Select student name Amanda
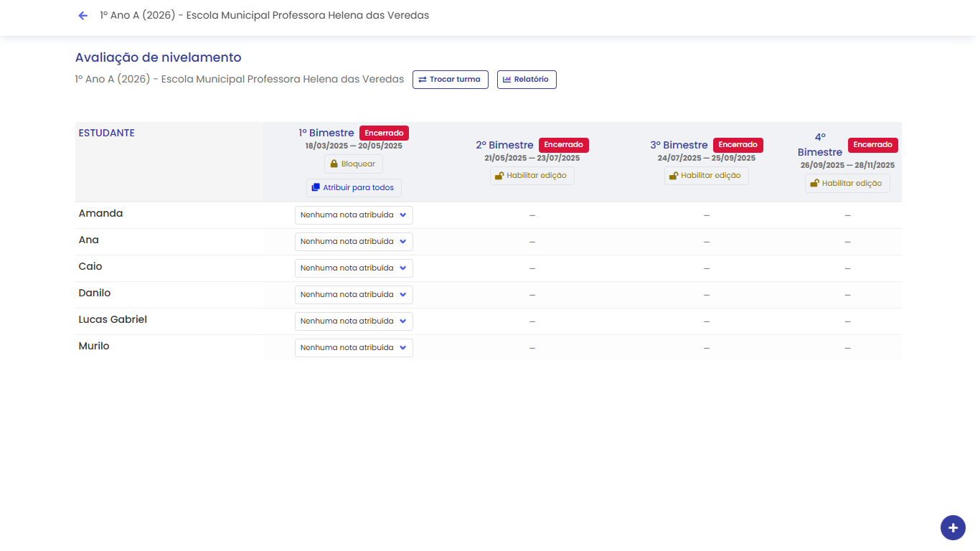This screenshot has height=551, width=980. coord(100,213)
